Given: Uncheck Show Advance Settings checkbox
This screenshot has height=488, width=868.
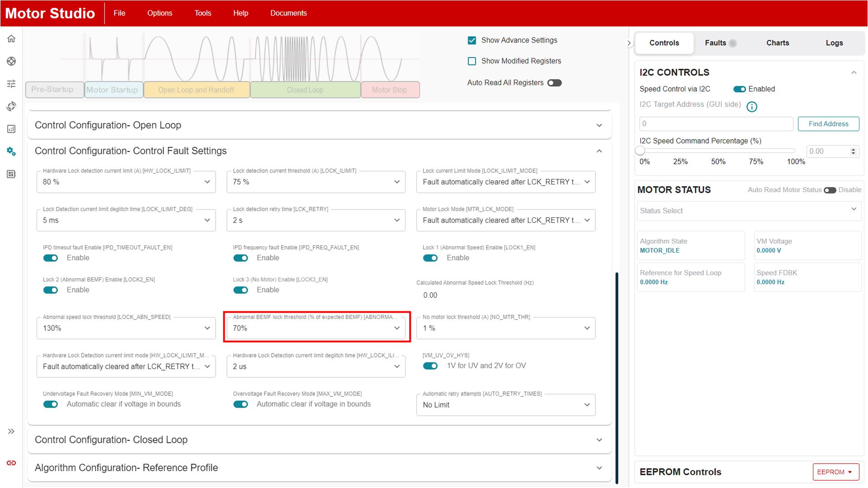Looking at the screenshot, I should click(x=472, y=40).
